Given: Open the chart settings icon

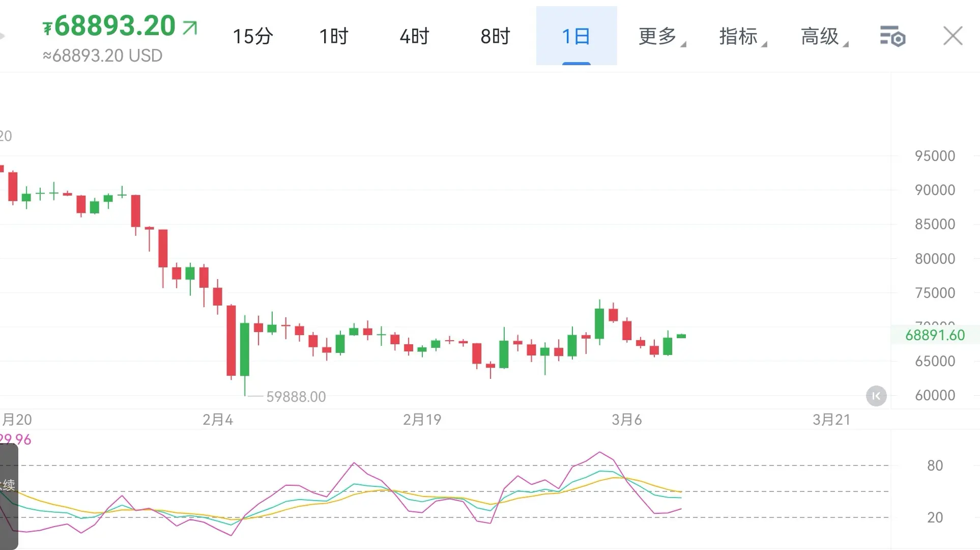Looking at the screenshot, I should (892, 37).
